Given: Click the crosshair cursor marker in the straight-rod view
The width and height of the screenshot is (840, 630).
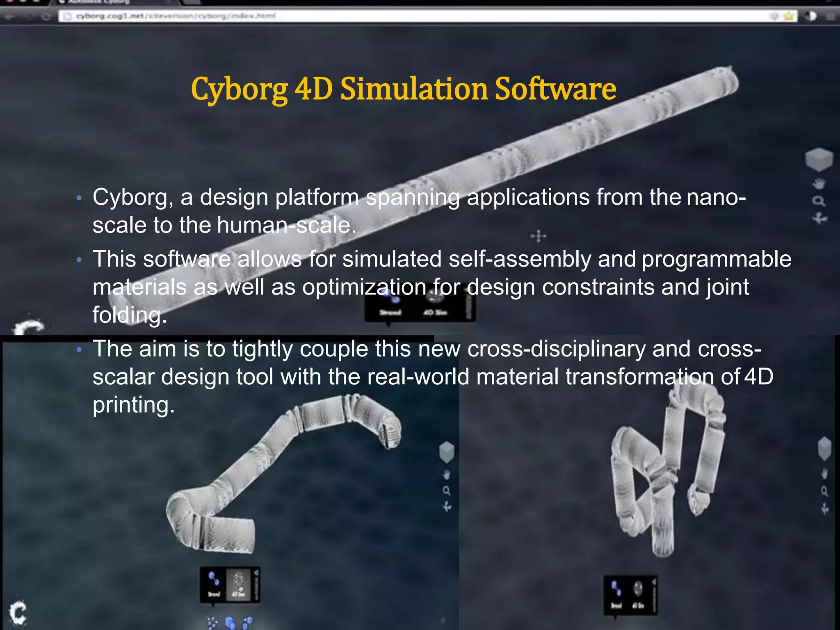Looking at the screenshot, I should pos(538,236).
